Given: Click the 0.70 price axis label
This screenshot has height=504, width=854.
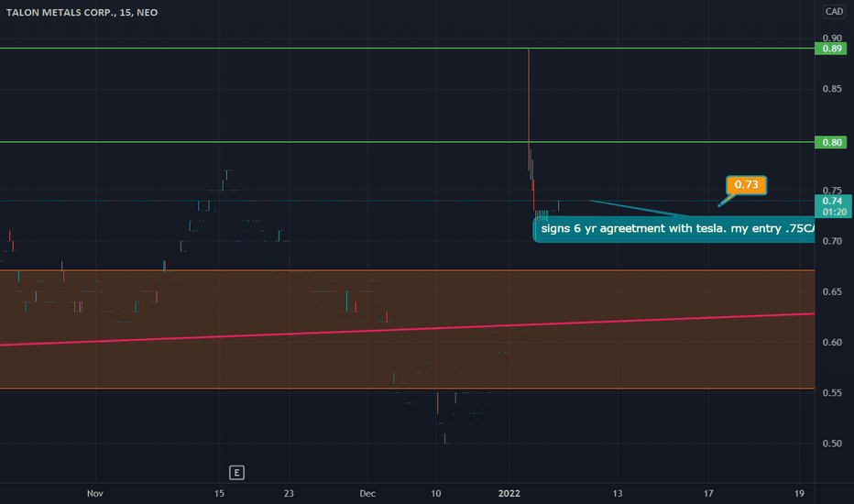Looking at the screenshot, I should 832,241.
